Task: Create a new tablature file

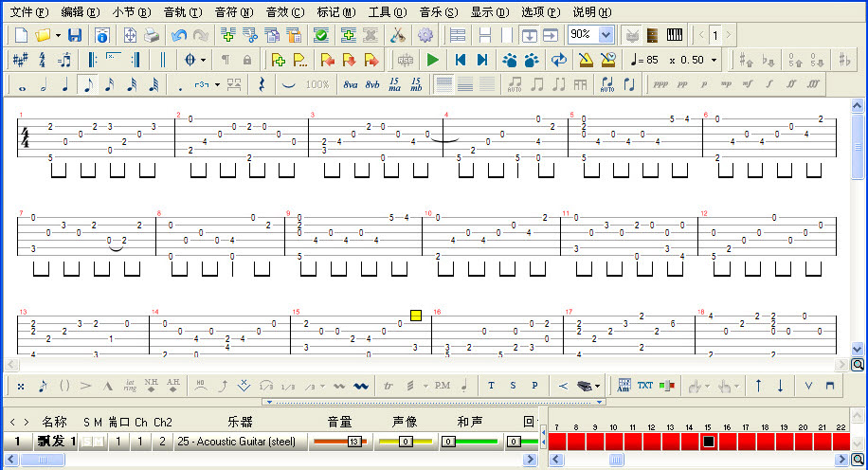Action: click(x=21, y=35)
